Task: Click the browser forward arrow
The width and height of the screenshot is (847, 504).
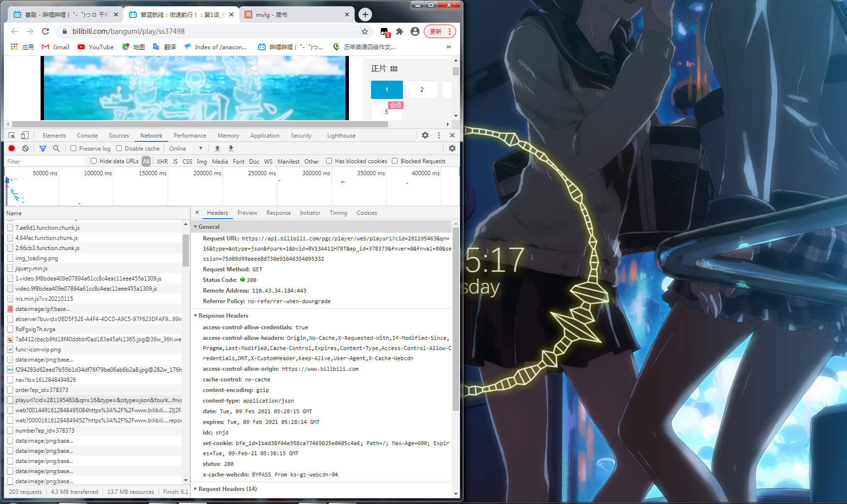Action: tap(30, 31)
